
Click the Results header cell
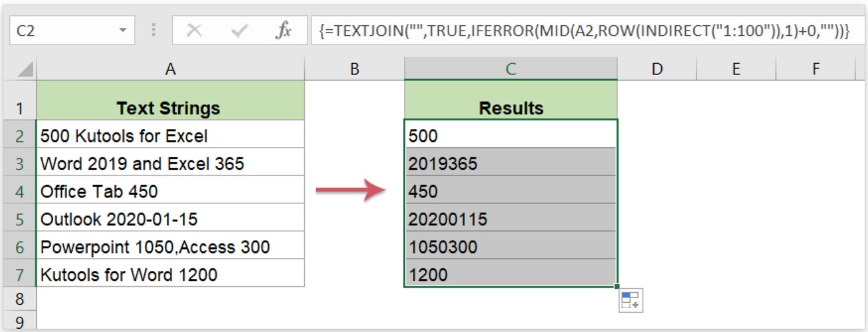pyautogui.click(x=511, y=100)
